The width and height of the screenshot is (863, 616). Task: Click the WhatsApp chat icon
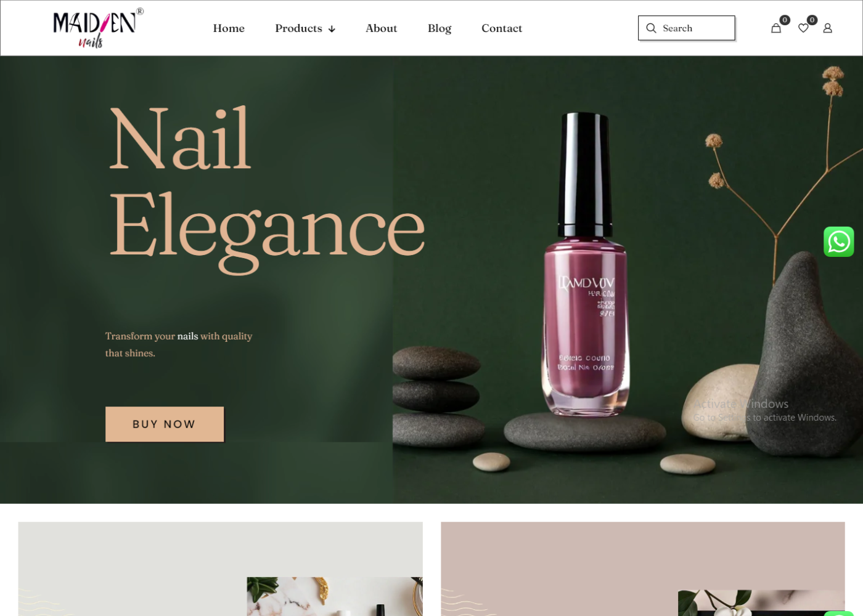point(839,241)
